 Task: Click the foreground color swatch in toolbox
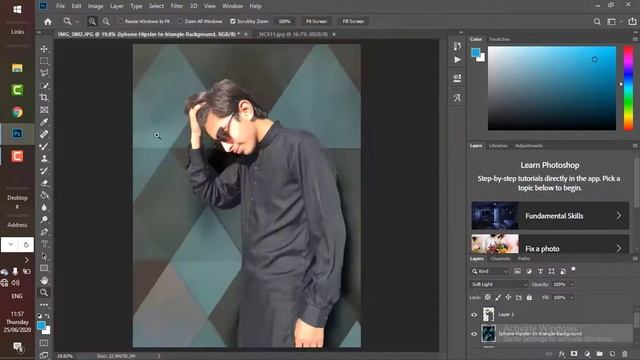pos(41,325)
